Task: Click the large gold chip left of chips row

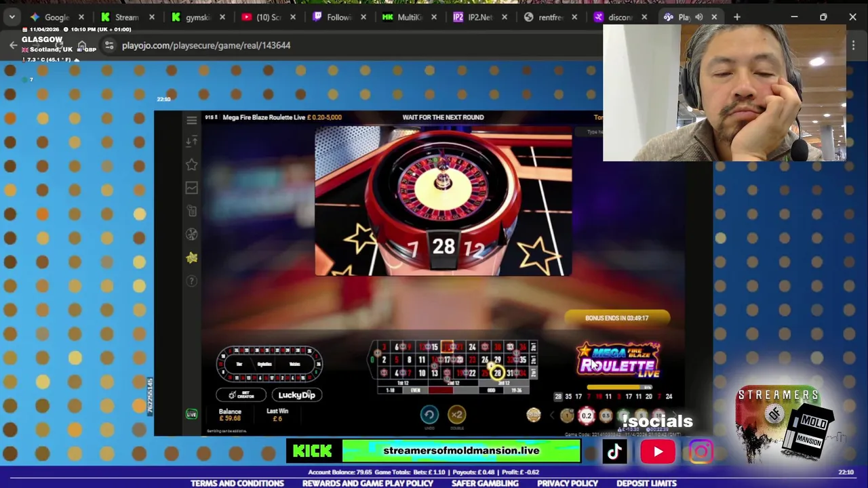Action: [534, 415]
